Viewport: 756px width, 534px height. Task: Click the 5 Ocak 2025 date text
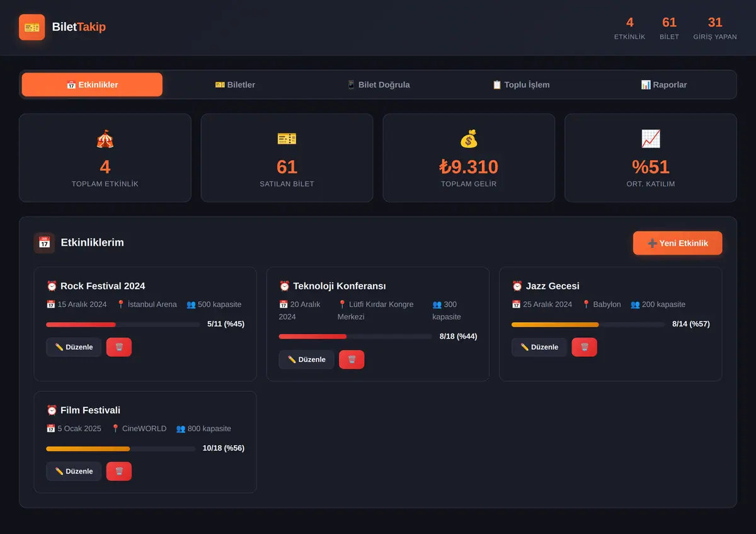click(79, 429)
